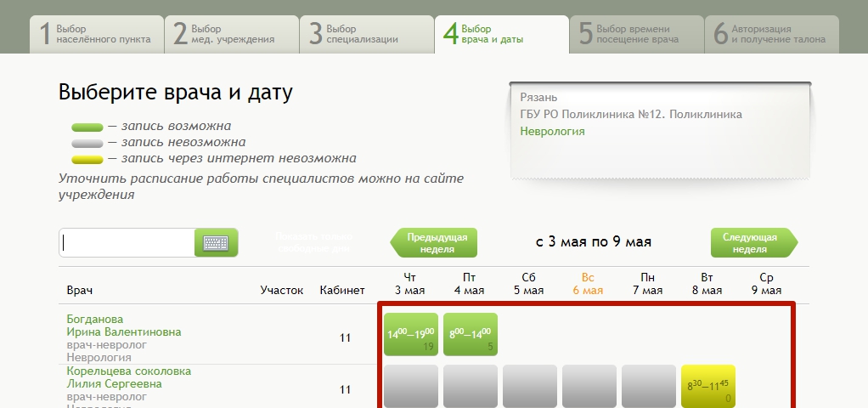The height and width of the screenshot is (408, 868).
Task: Select step 4 Выбор врача и даты tab
Action: (x=502, y=34)
